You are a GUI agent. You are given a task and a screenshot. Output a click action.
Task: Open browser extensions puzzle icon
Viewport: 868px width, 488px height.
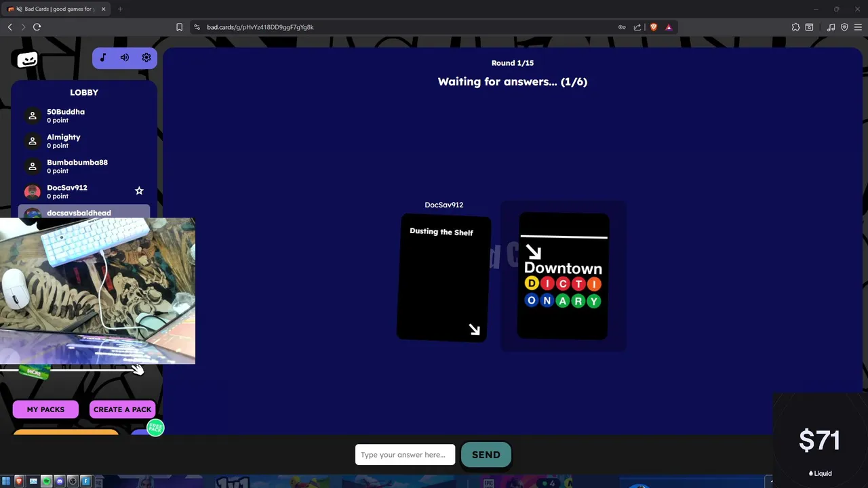pyautogui.click(x=795, y=27)
